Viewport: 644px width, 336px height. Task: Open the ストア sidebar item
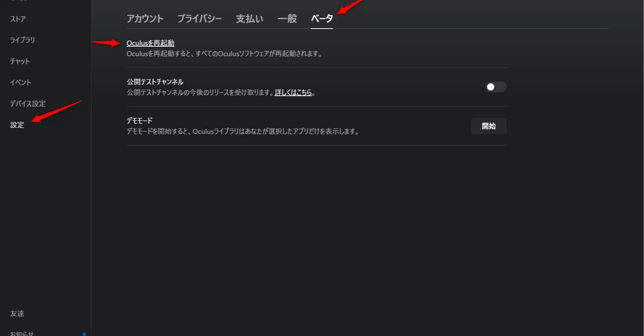pyautogui.click(x=18, y=19)
